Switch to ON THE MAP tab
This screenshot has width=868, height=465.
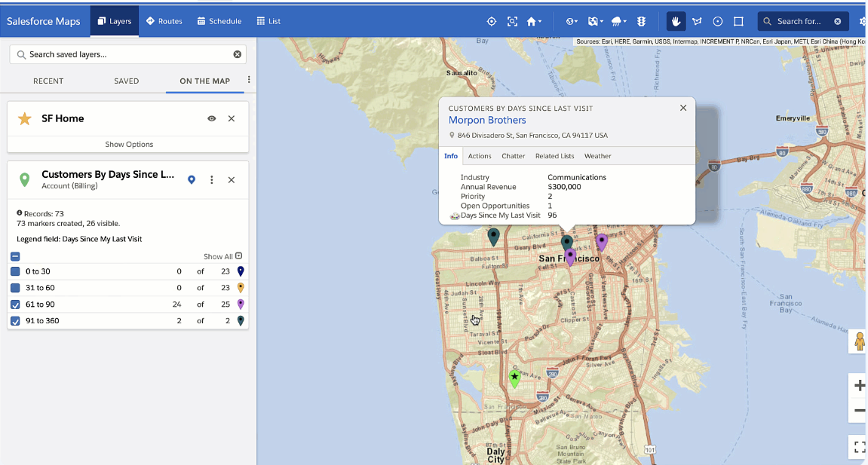click(x=205, y=81)
